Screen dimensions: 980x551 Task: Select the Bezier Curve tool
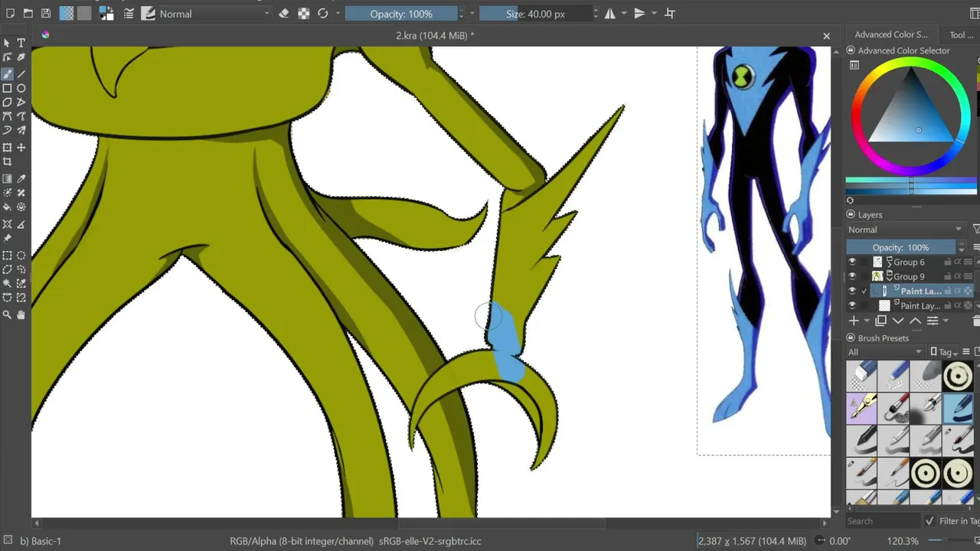coord(8,117)
